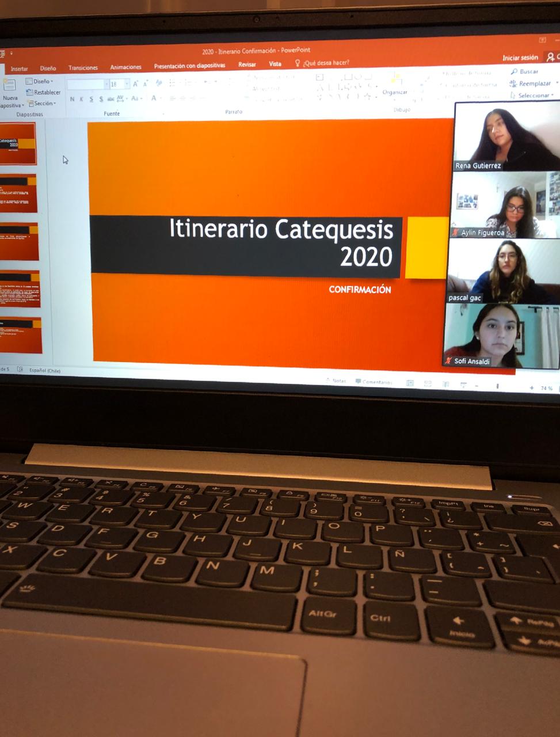Screen dimensions: 560x737
Task: Click Iniciar sesión
Action: tap(519, 58)
